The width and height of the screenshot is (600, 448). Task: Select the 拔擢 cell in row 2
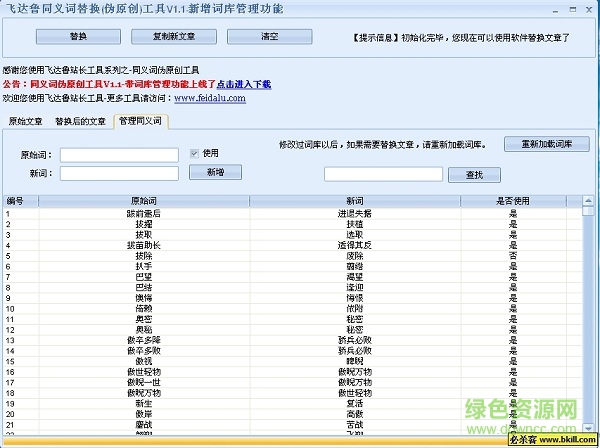point(144,224)
